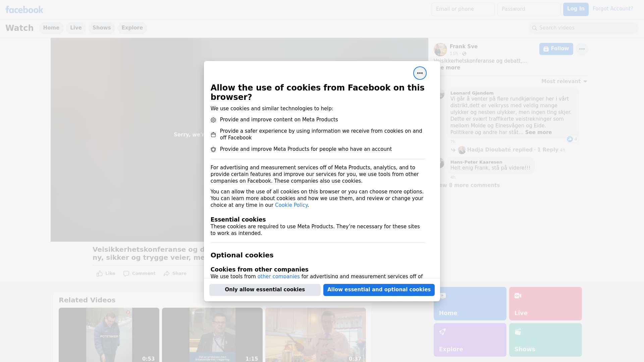Screen dimensions: 644x362
Task: Open Leonard Gjendem's profile name
Action: (x=472, y=93)
